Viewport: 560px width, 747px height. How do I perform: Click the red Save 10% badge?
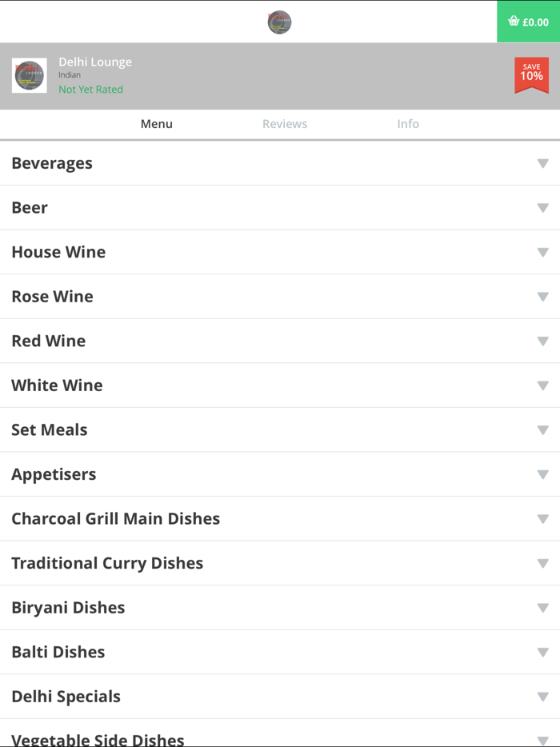point(531,75)
